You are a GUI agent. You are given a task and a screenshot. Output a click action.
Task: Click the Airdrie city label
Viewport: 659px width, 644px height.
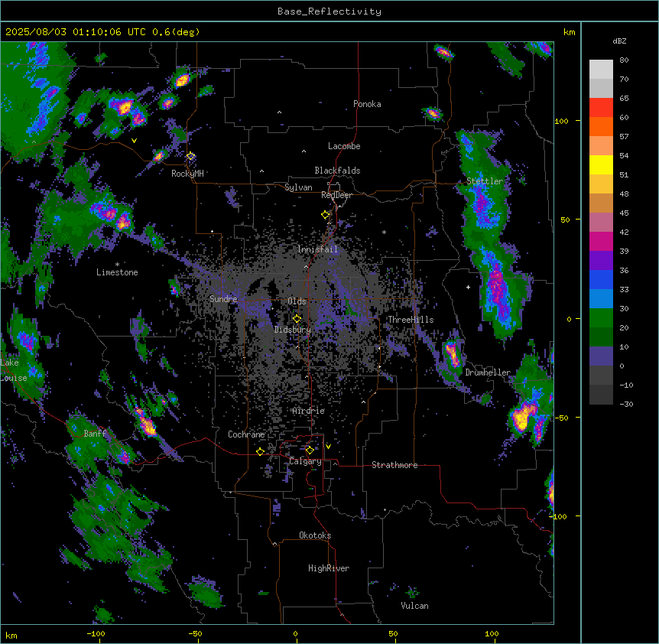[x=309, y=411]
